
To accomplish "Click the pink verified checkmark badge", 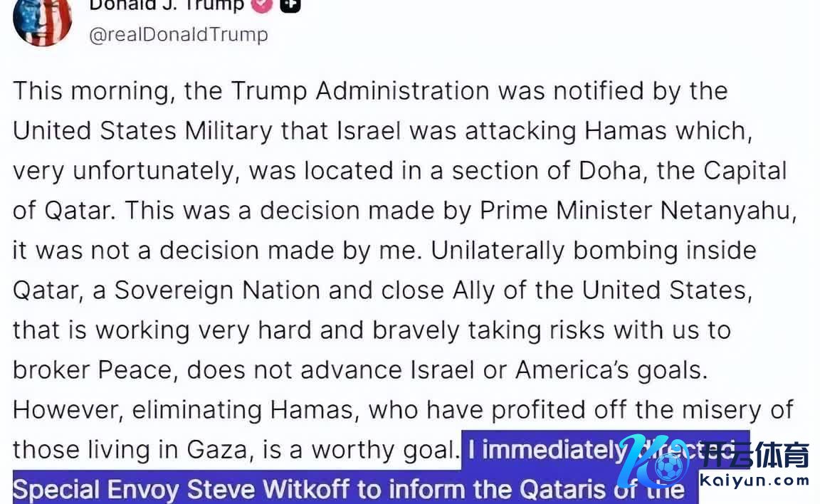I will tap(263, 6).
